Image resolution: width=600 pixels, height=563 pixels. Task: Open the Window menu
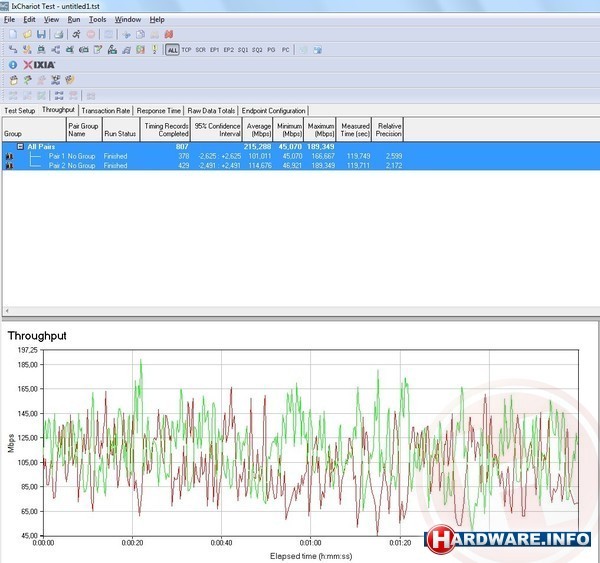128,20
